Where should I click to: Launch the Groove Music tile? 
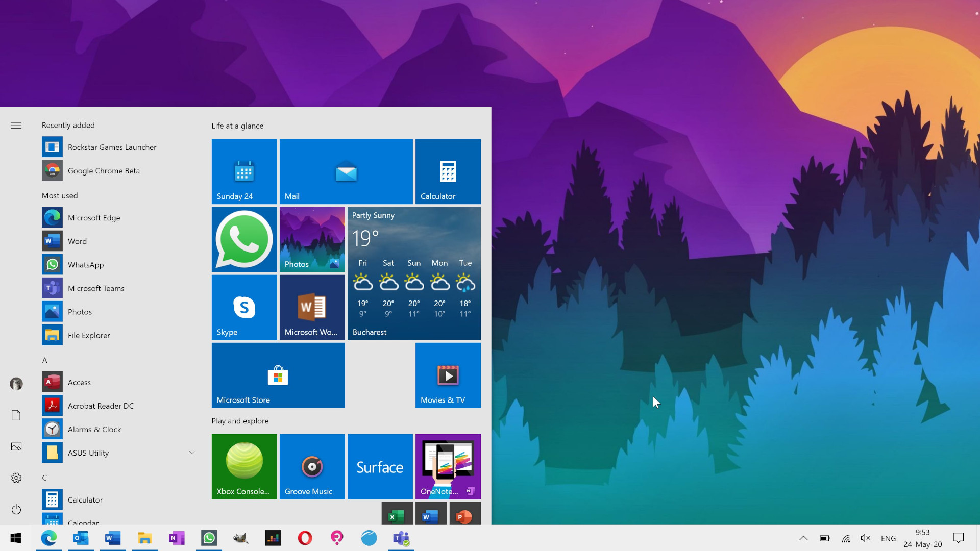312,466
